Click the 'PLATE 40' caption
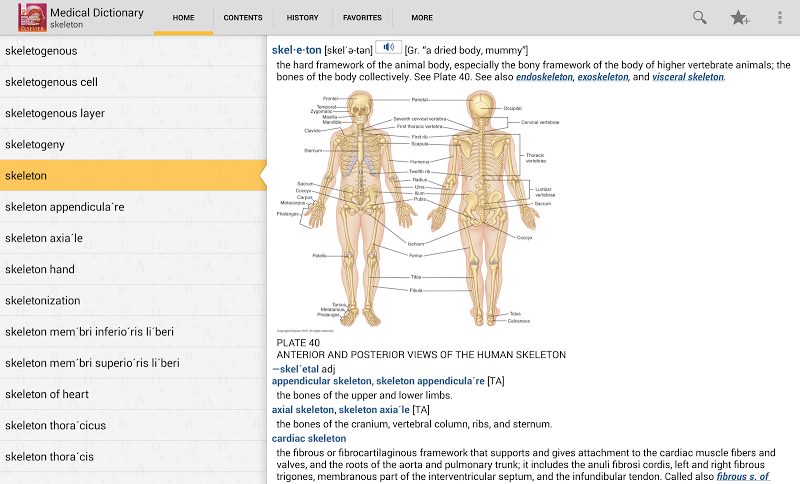 pyautogui.click(x=298, y=343)
